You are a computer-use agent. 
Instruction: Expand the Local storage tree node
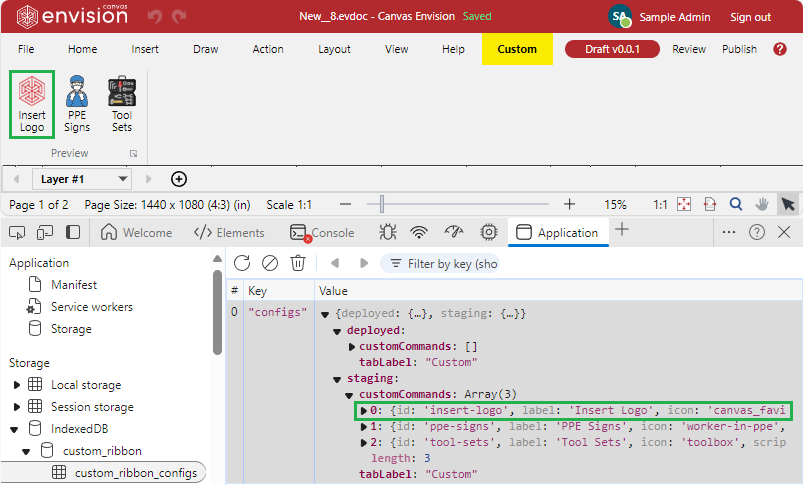pos(17,385)
